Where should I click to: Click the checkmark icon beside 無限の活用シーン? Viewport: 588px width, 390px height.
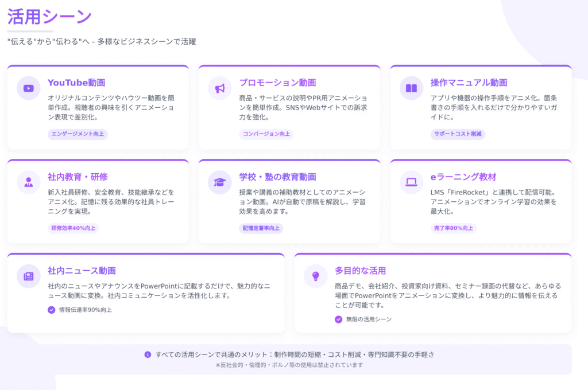tap(339, 319)
